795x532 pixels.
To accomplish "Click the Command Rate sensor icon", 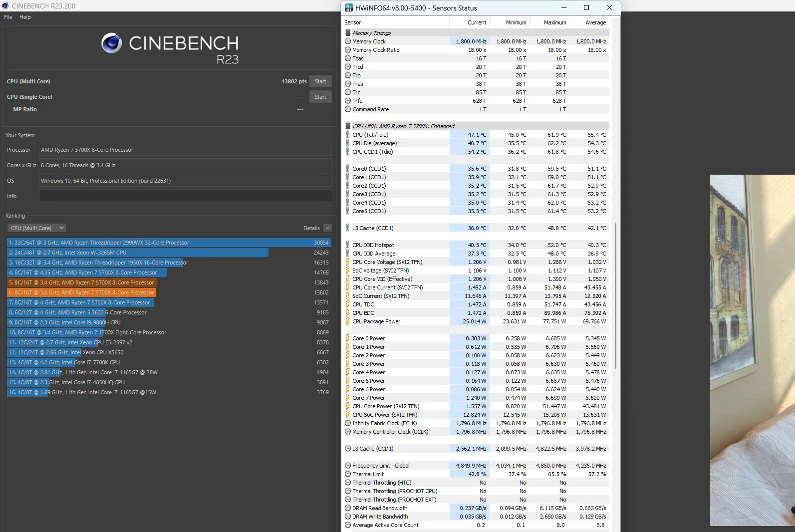I will (348, 109).
